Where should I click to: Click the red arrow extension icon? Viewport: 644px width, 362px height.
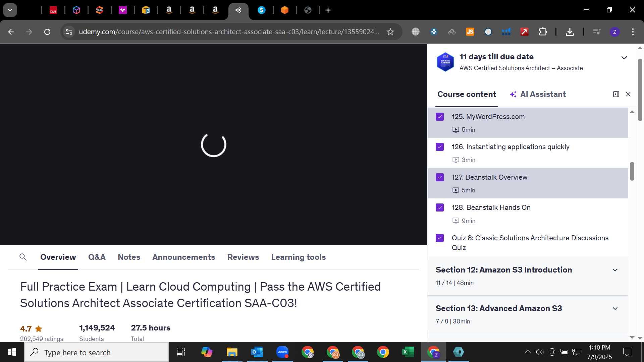click(x=524, y=32)
